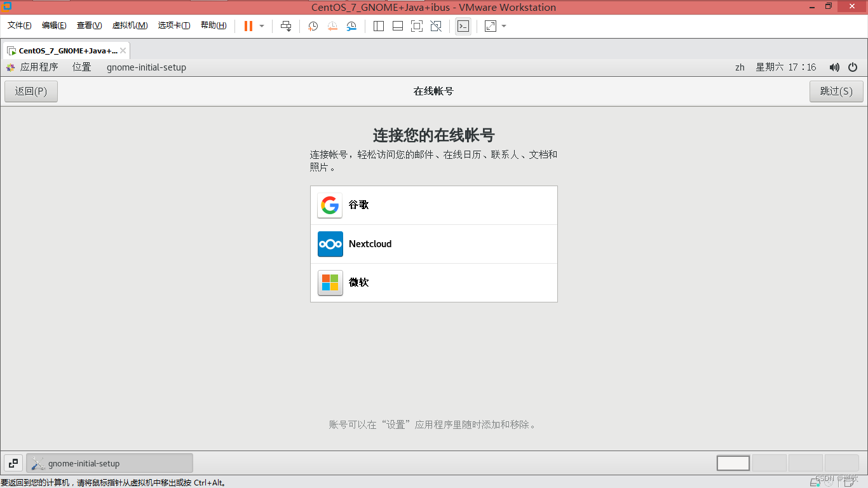Click the 在线帐号 page title
The width and height of the screenshot is (868, 488).
click(434, 91)
